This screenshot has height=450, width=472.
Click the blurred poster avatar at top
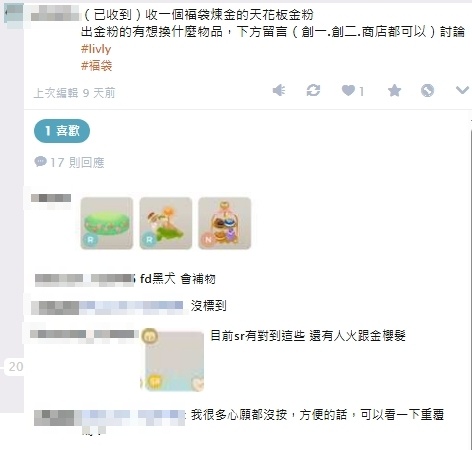click(x=14, y=13)
